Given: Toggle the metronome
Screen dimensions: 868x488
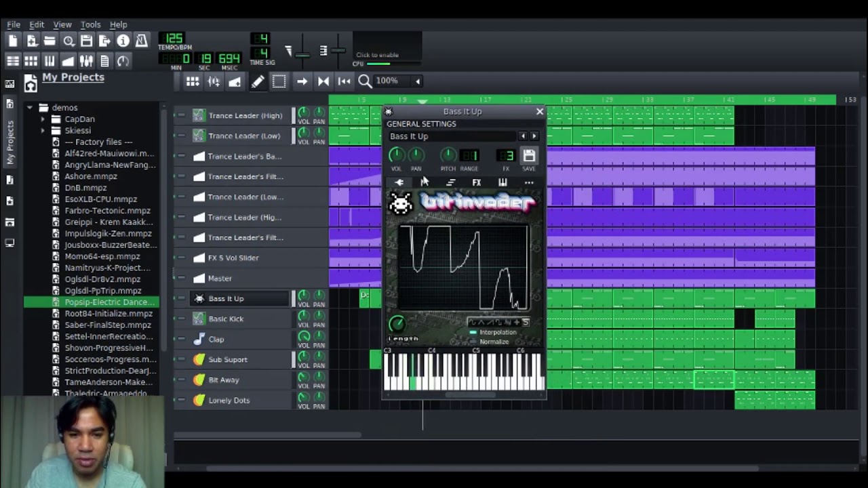Looking at the screenshot, I should click(141, 41).
